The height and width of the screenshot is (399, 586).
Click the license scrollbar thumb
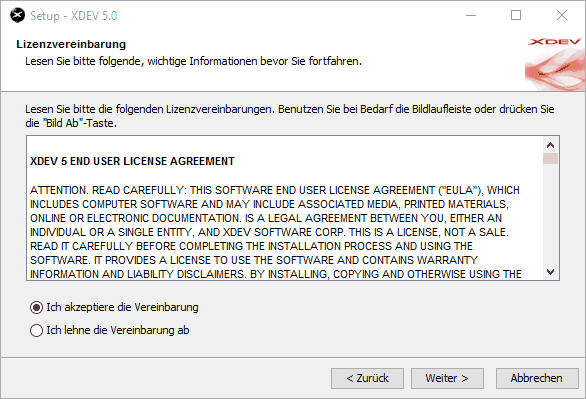(550, 158)
